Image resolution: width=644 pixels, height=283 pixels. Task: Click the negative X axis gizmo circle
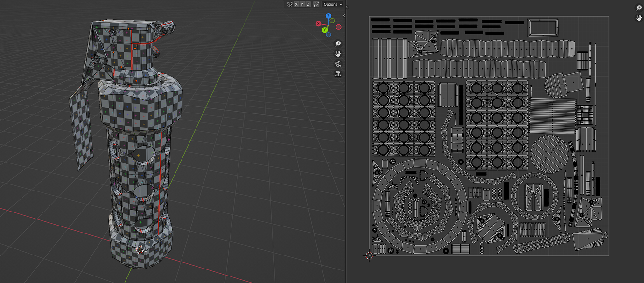pyautogui.click(x=339, y=27)
